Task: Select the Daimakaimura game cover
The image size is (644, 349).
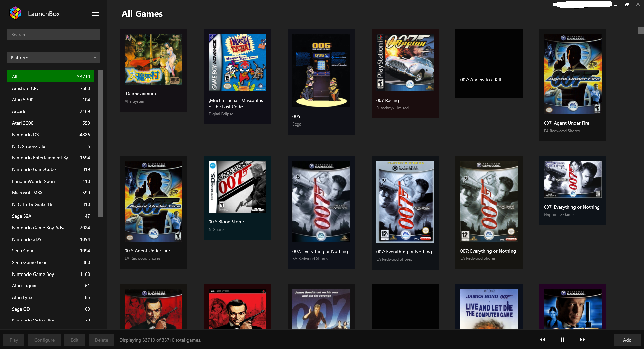Action: click(154, 59)
